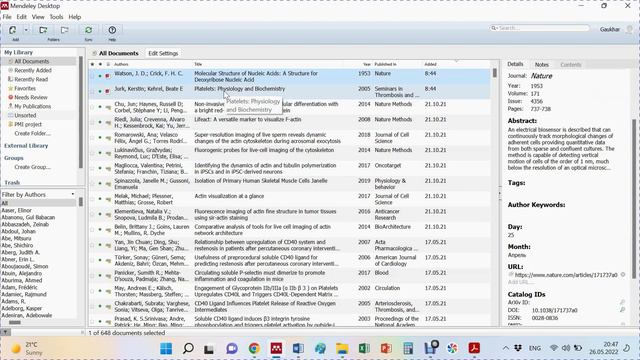Image resolution: width=640 pixels, height=360 pixels.
Task: Click the Edit Settings button
Action: [163, 53]
